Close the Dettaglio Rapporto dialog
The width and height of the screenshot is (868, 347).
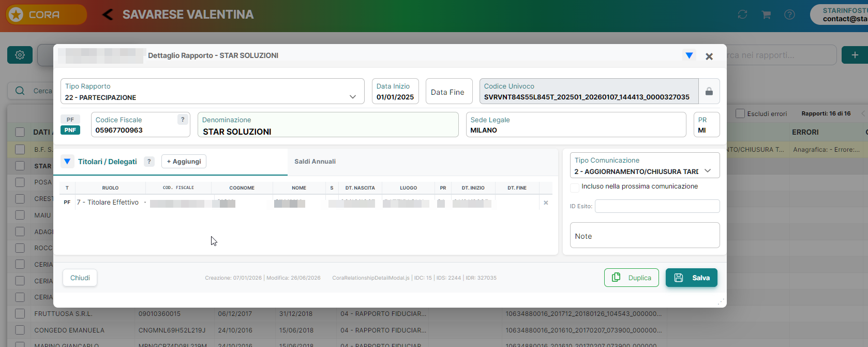709,56
